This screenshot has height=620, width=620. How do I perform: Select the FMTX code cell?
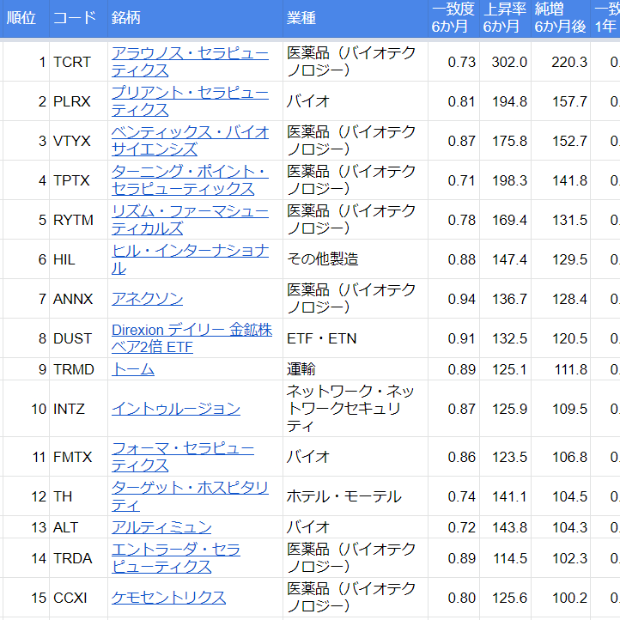(78, 457)
